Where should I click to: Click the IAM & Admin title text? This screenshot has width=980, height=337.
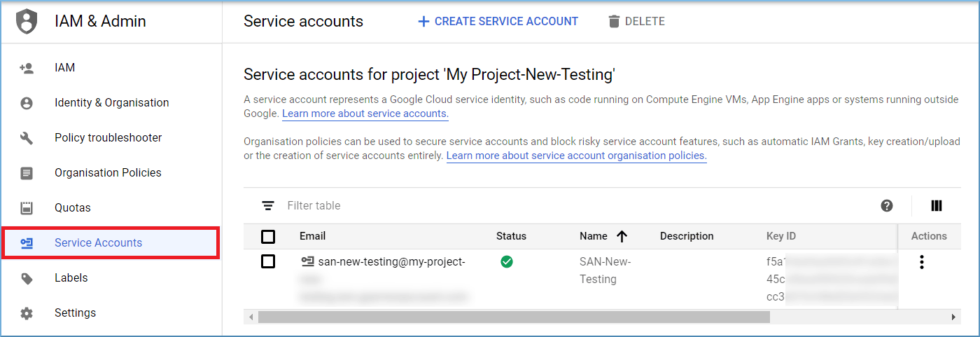pos(100,22)
